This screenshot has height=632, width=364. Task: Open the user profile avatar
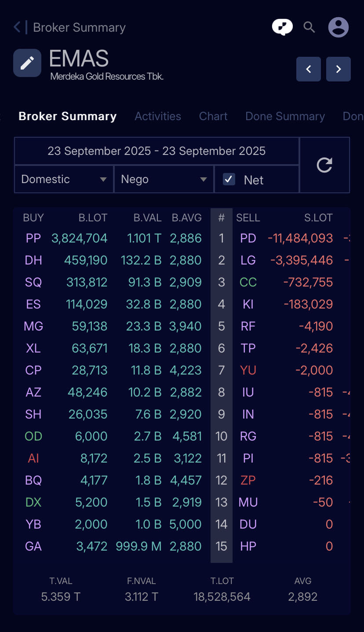339,27
